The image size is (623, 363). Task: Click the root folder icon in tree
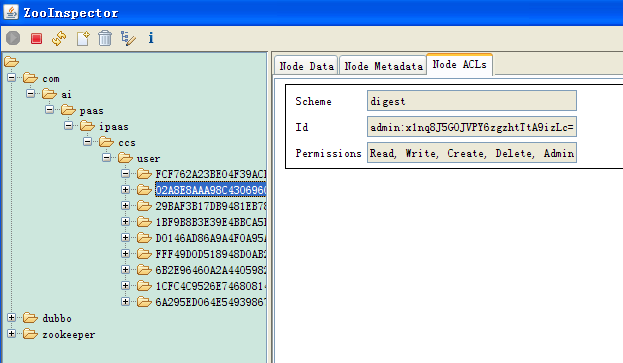pyautogui.click(x=11, y=62)
